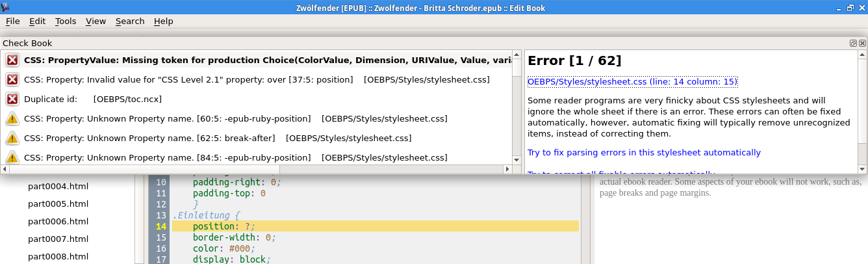Click the warning icon of the 60:5 -epub-ruby-position row
This screenshot has height=264, width=868.
[x=12, y=118]
